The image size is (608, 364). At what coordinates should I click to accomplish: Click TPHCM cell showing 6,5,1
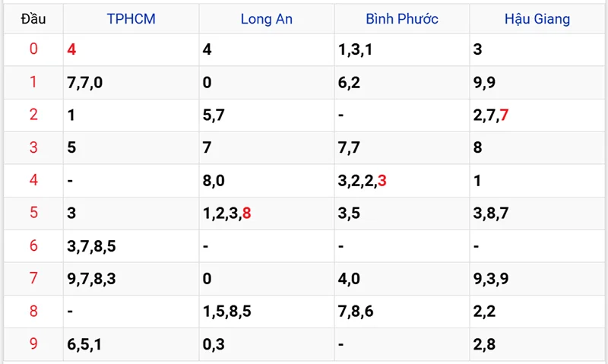click(x=84, y=344)
